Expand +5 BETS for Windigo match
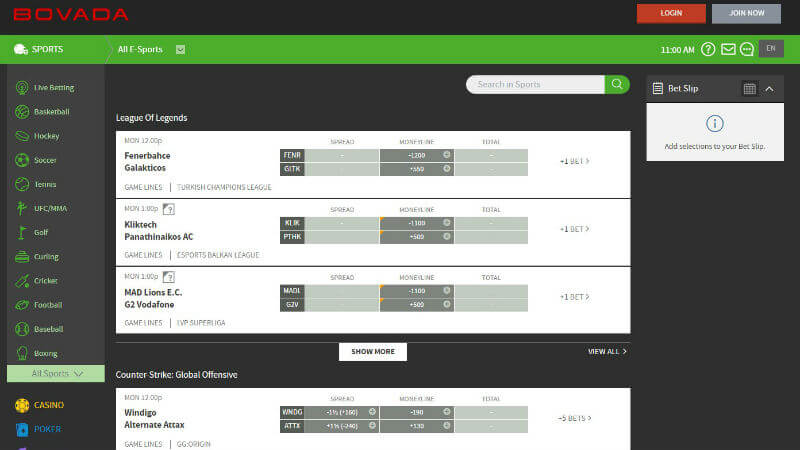Viewport: 800px width, 450px height. (574, 418)
